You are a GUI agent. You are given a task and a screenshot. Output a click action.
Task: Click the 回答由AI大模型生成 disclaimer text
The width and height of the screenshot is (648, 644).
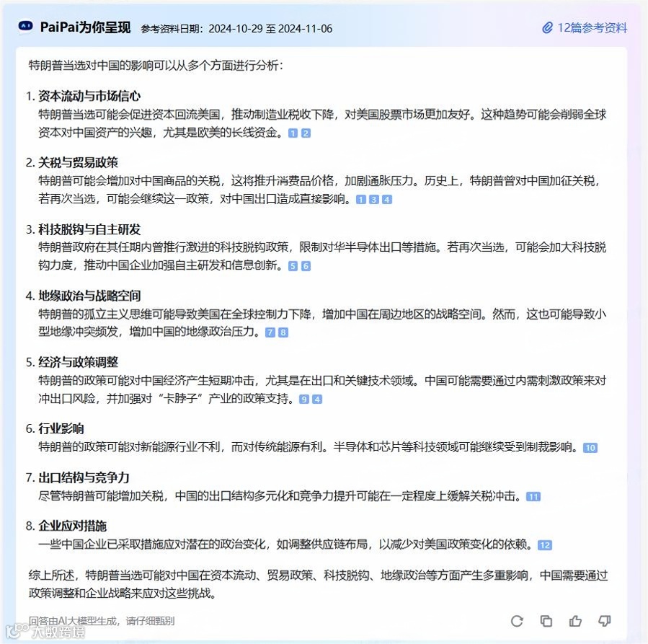pos(101,621)
